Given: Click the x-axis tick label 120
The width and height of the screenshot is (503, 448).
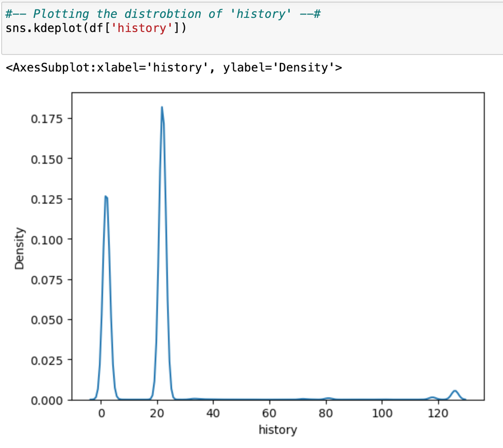Looking at the screenshot, I should (x=438, y=413).
